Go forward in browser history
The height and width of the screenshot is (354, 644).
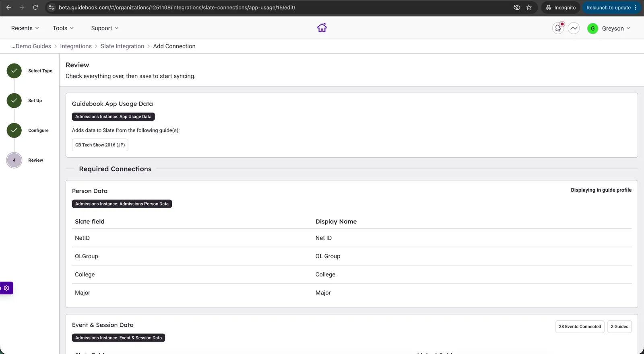[x=22, y=7]
